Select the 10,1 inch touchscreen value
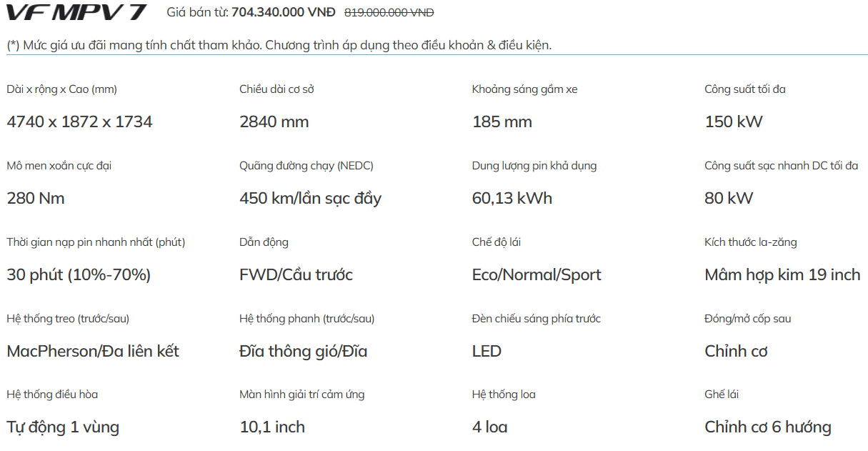Image resolution: width=868 pixels, height=451 pixels. pos(272,427)
